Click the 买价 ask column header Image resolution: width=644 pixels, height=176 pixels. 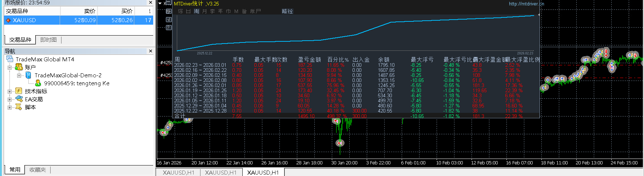(x=116, y=11)
